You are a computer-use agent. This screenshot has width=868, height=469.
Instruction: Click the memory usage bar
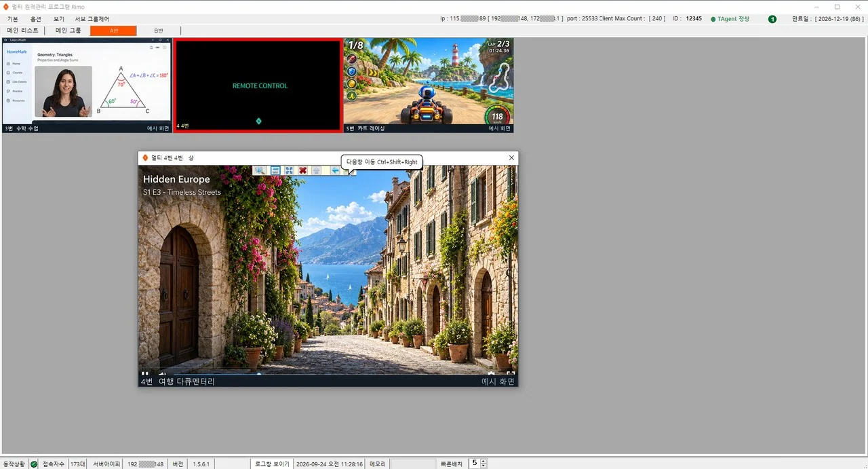[413, 464]
